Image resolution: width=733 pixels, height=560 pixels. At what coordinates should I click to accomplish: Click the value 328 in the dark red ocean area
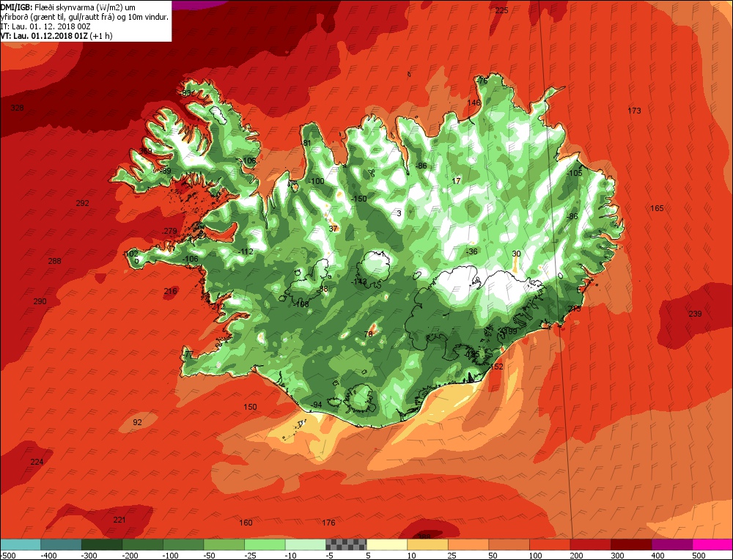tap(17, 108)
